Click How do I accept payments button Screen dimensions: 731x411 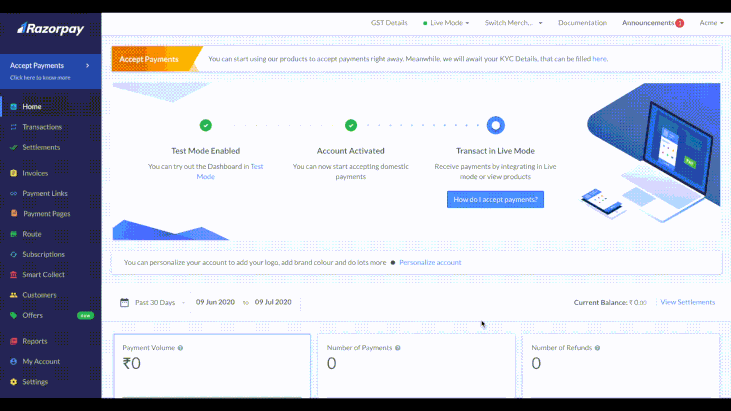click(495, 199)
